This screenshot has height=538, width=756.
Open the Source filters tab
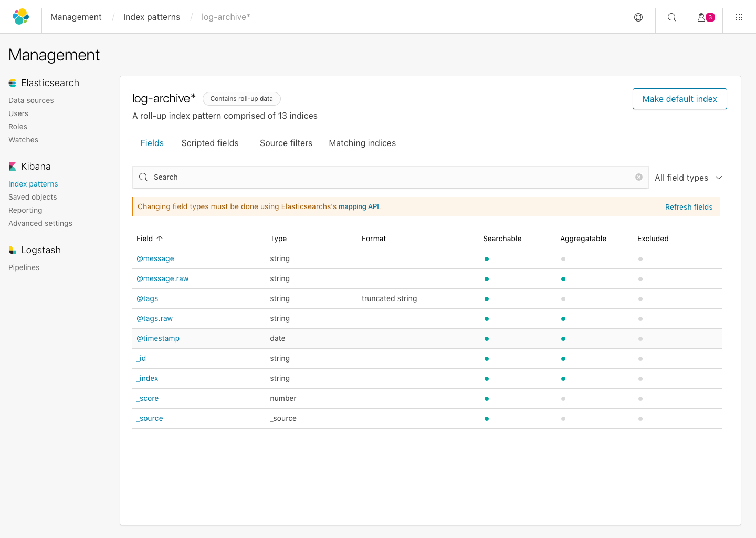click(286, 143)
